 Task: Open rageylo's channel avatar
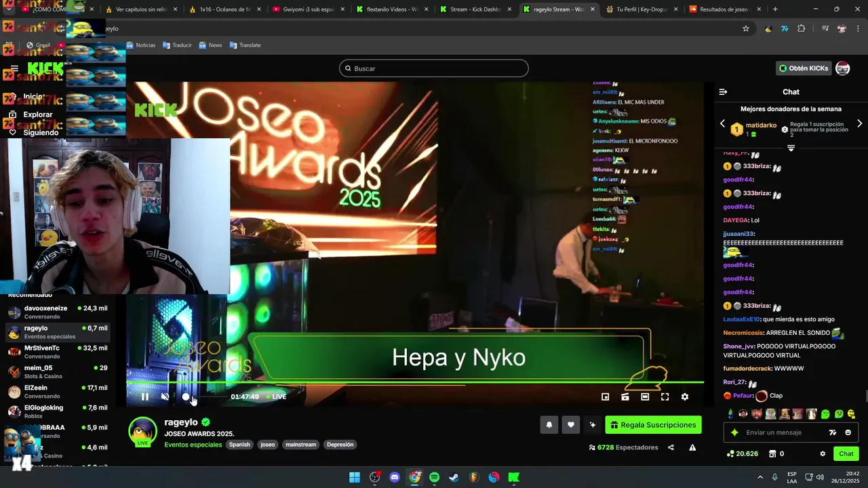(x=142, y=432)
